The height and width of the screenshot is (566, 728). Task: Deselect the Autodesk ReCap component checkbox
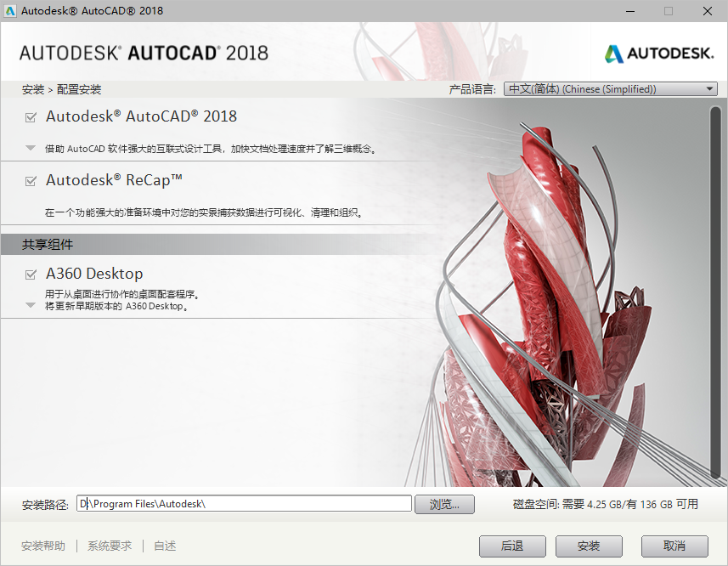coord(31,180)
